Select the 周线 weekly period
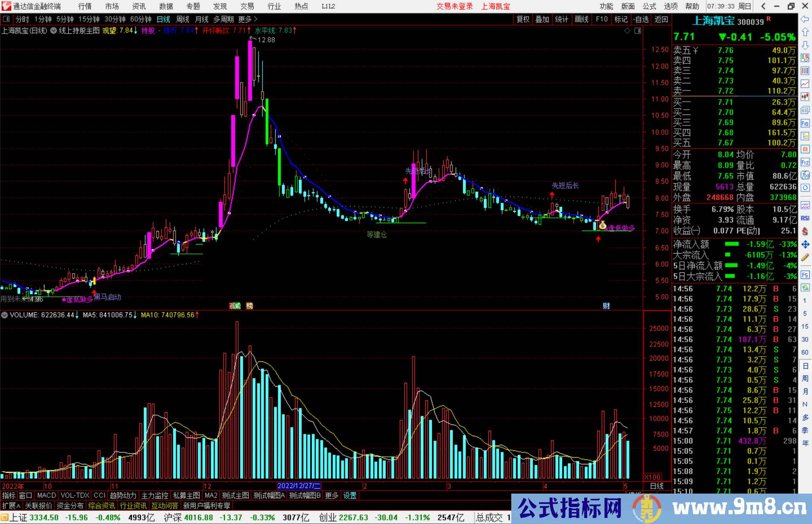Screen dimensions: 812x524 183,19
